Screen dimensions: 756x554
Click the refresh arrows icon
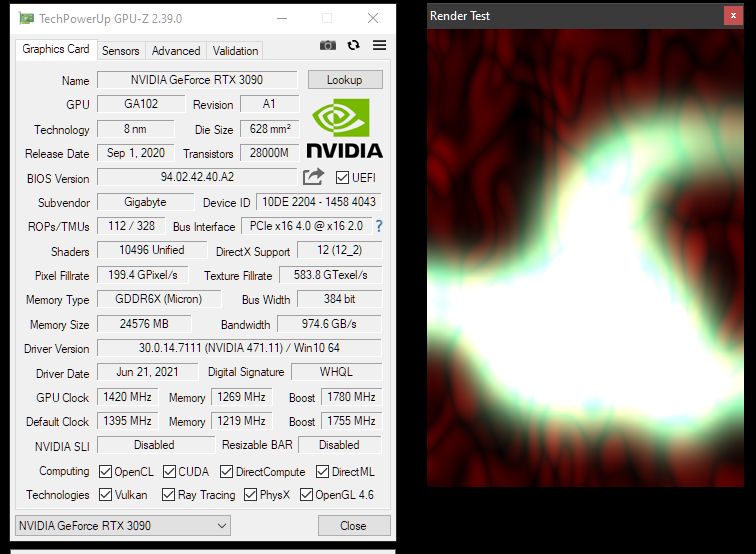tap(353, 45)
